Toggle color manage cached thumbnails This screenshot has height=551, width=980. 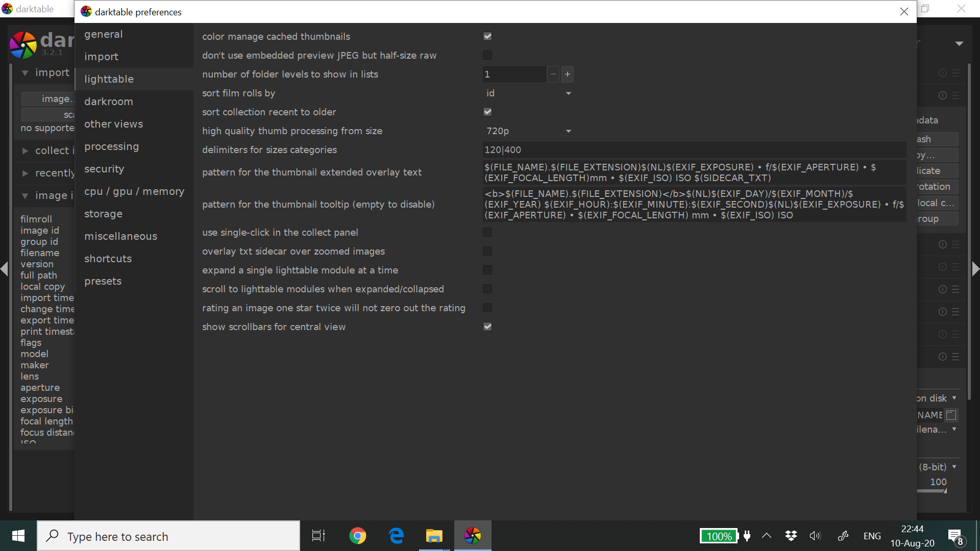[x=487, y=36]
